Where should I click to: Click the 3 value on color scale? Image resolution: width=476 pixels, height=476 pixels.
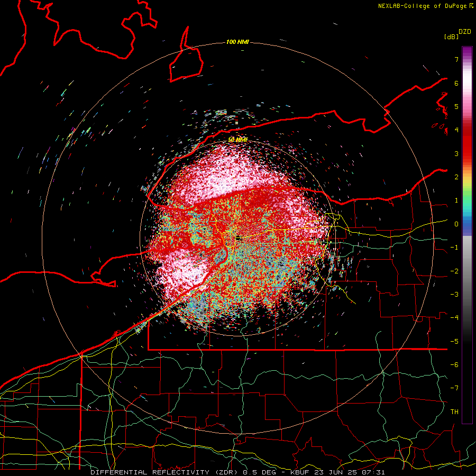456,153
